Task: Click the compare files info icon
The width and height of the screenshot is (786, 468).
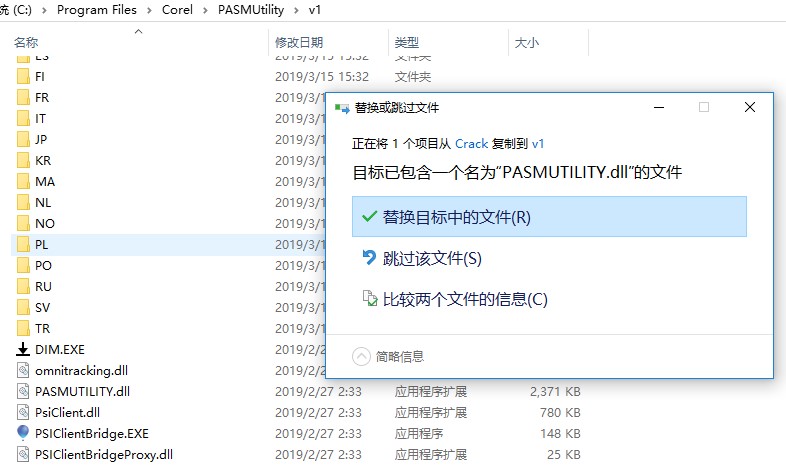Action: tap(369, 299)
